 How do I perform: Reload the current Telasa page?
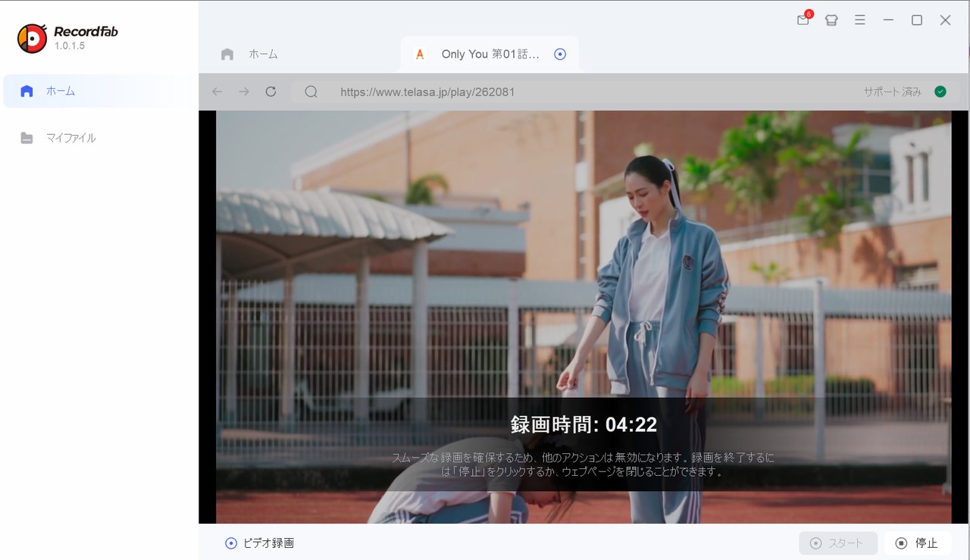point(271,91)
